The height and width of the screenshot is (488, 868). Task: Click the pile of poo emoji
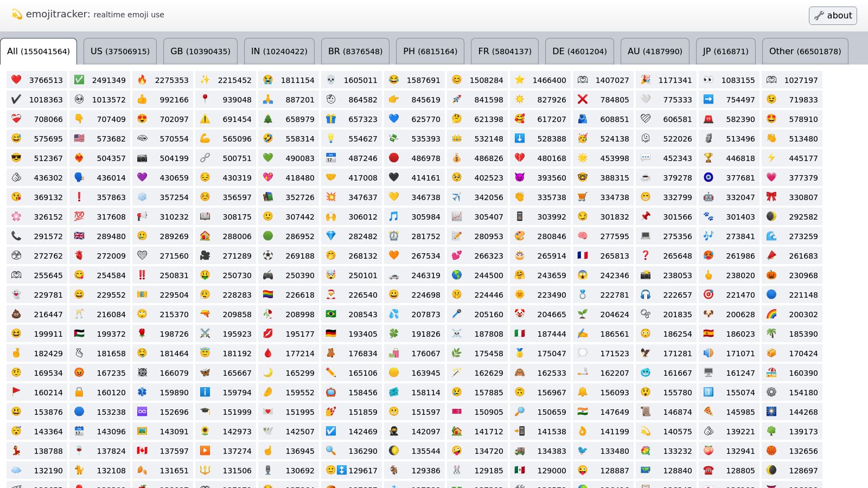click(15, 314)
